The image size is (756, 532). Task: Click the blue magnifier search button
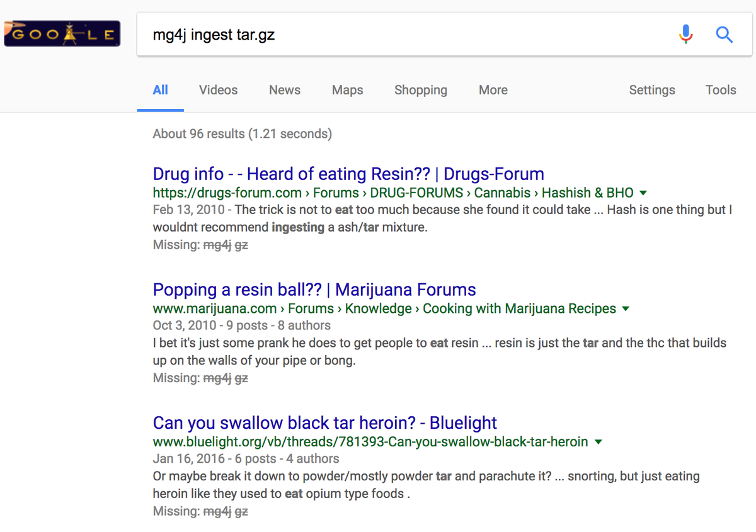pos(724,34)
